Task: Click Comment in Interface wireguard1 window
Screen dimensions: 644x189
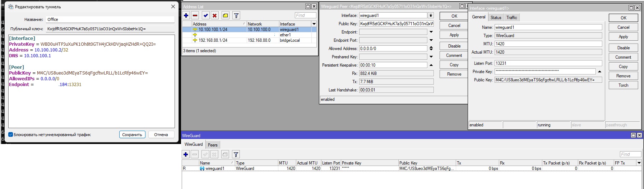Action: coord(623,57)
